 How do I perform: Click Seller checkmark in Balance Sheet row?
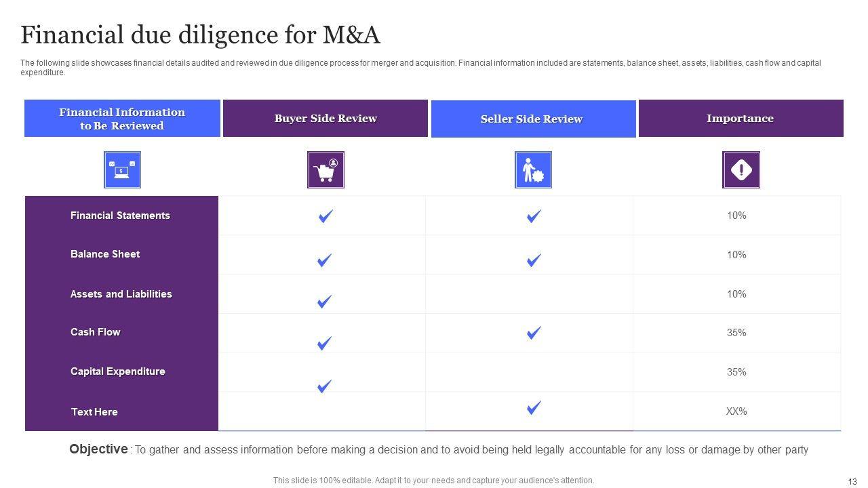coord(534,260)
